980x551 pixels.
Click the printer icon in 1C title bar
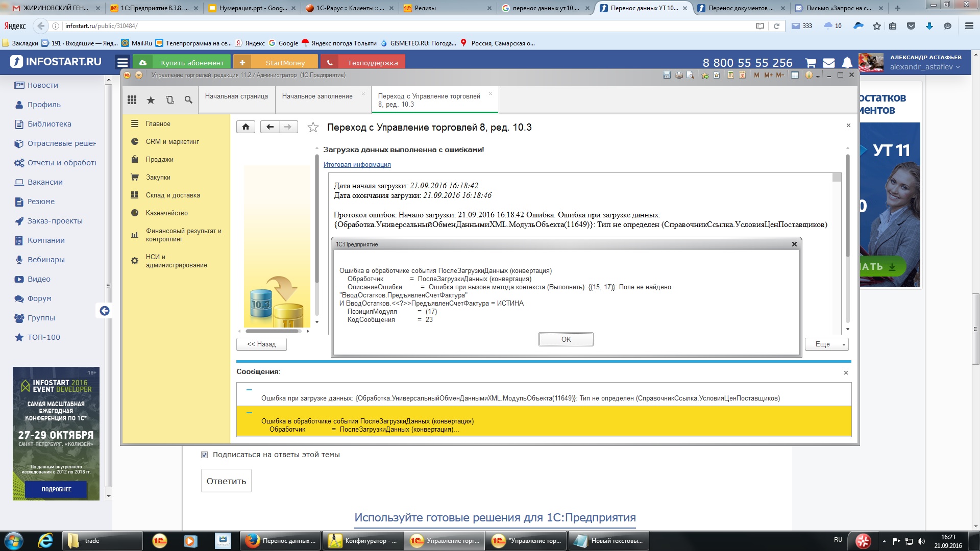[x=679, y=75]
